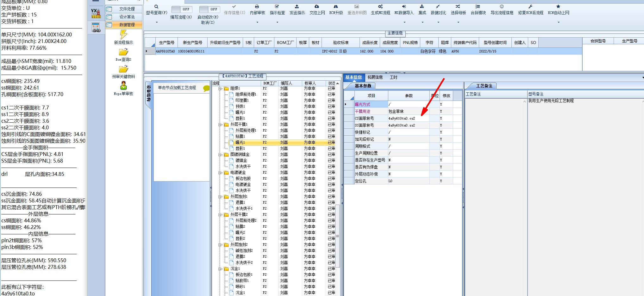Screen dimensions: 644x296
Task: Open dropdown arrow under MI数据导入
Action: tap(404, 22)
